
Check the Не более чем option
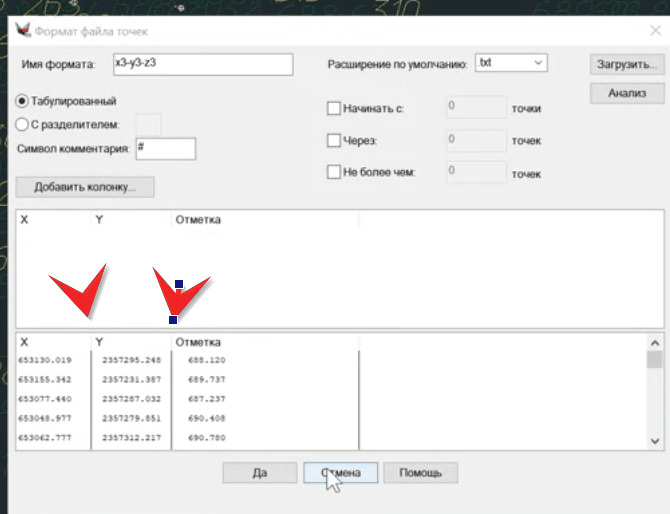(335, 172)
